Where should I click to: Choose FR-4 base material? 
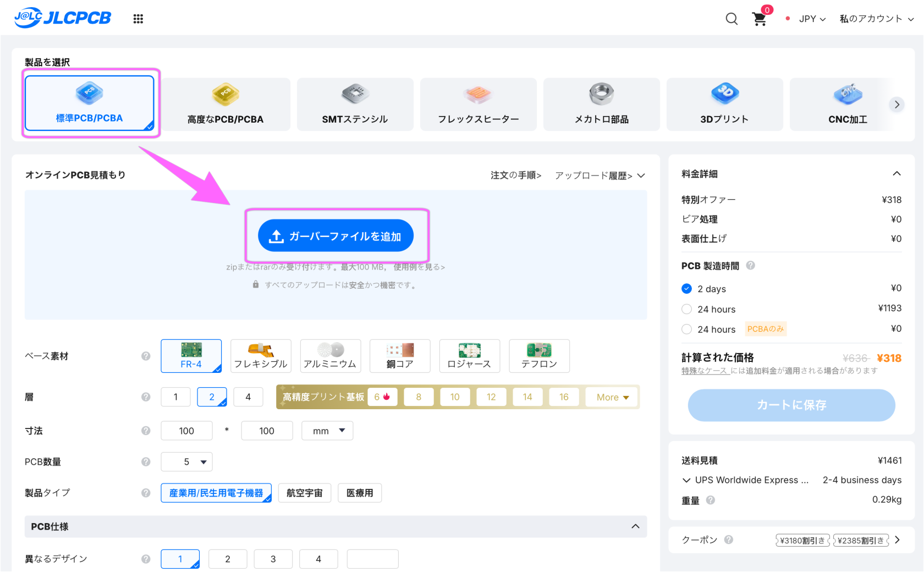191,356
